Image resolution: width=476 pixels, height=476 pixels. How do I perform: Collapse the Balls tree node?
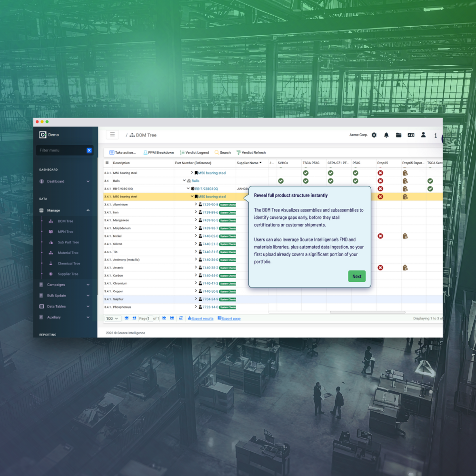(184, 180)
